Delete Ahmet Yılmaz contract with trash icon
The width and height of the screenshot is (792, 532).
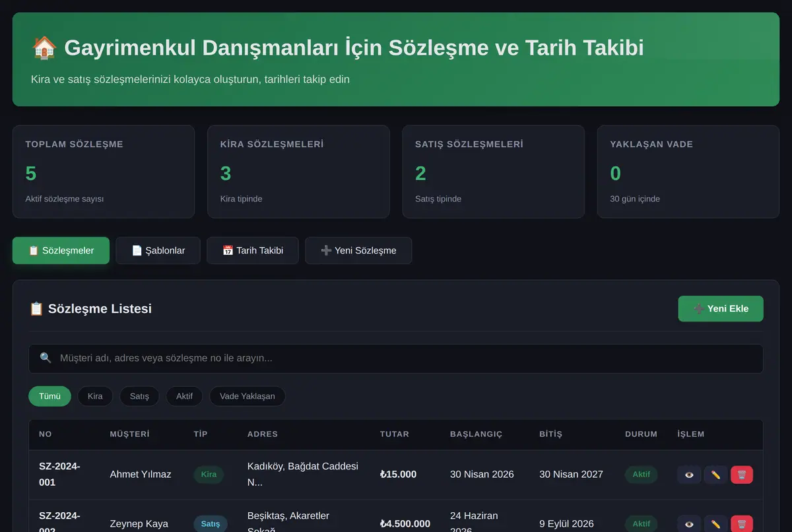(742, 475)
